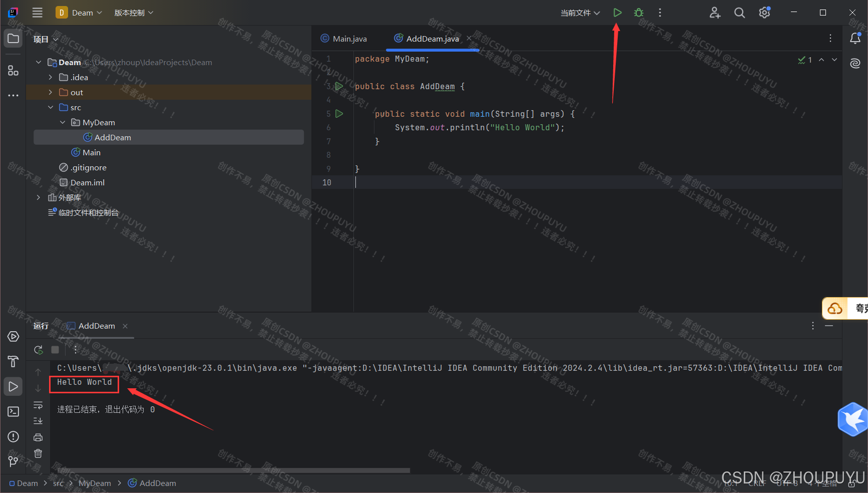Go to previous highlighted problem arrow
Screen dimensions: 868x493
pos(821,60)
